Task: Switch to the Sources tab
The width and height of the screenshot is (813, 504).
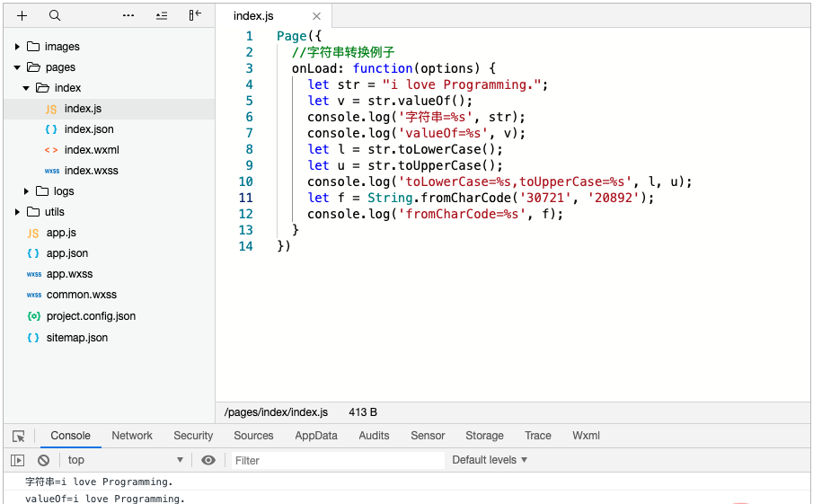Action: [x=253, y=436]
